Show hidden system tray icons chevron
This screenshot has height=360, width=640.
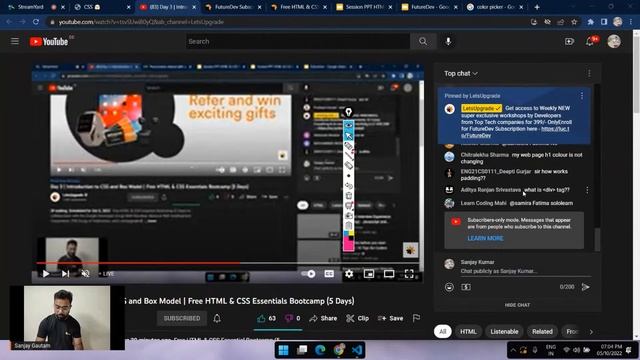coord(513,350)
